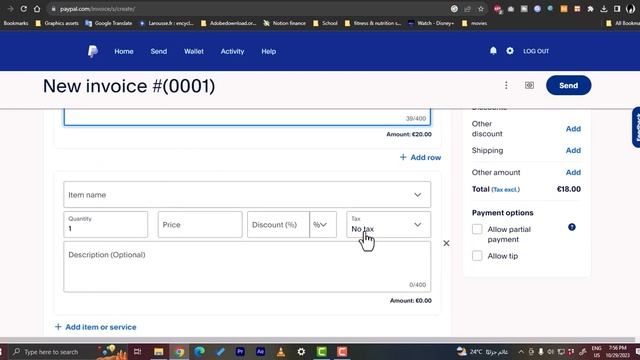The width and height of the screenshot is (640, 360).
Task: Open PayPal account settings gear
Action: (x=510, y=51)
